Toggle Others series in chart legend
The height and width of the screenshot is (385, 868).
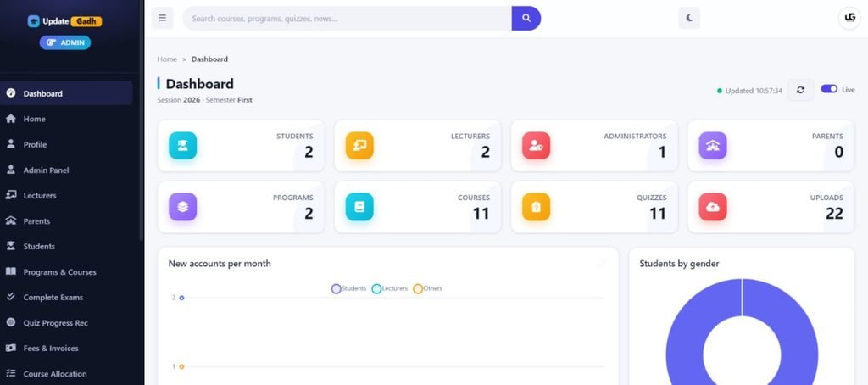tap(428, 288)
